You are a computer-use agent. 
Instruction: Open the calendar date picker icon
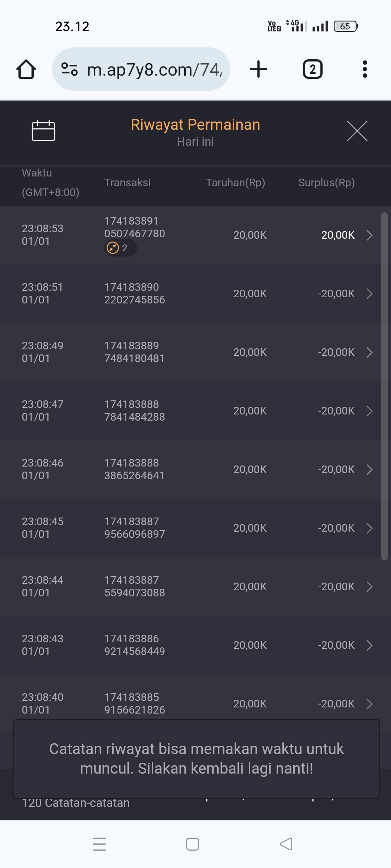pyautogui.click(x=43, y=131)
